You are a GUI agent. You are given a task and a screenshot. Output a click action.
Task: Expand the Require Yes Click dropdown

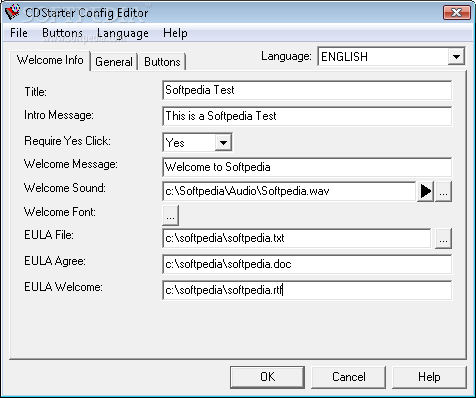pyautogui.click(x=223, y=143)
